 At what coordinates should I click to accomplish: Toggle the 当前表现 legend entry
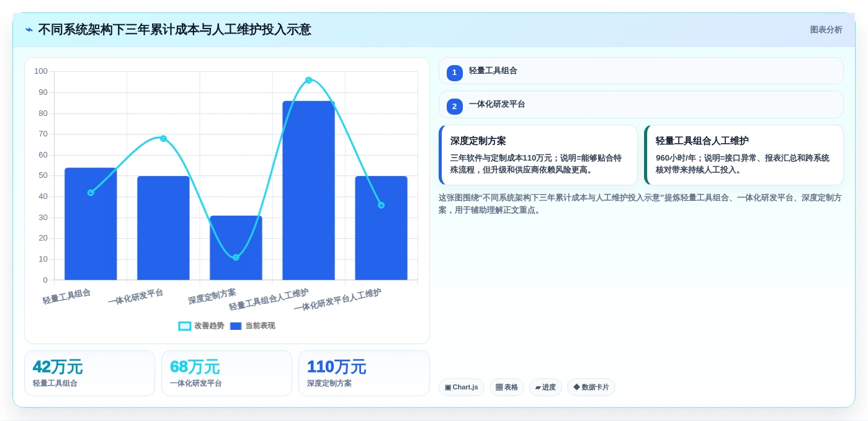click(x=252, y=326)
